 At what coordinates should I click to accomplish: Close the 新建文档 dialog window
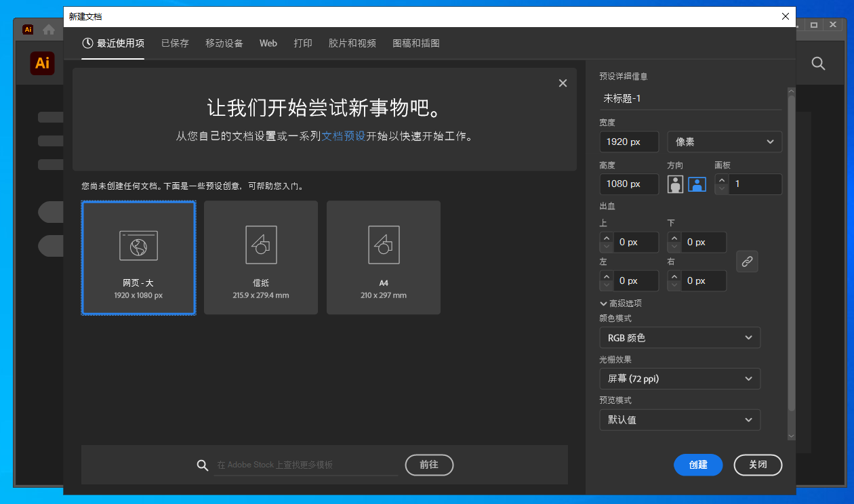786,16
